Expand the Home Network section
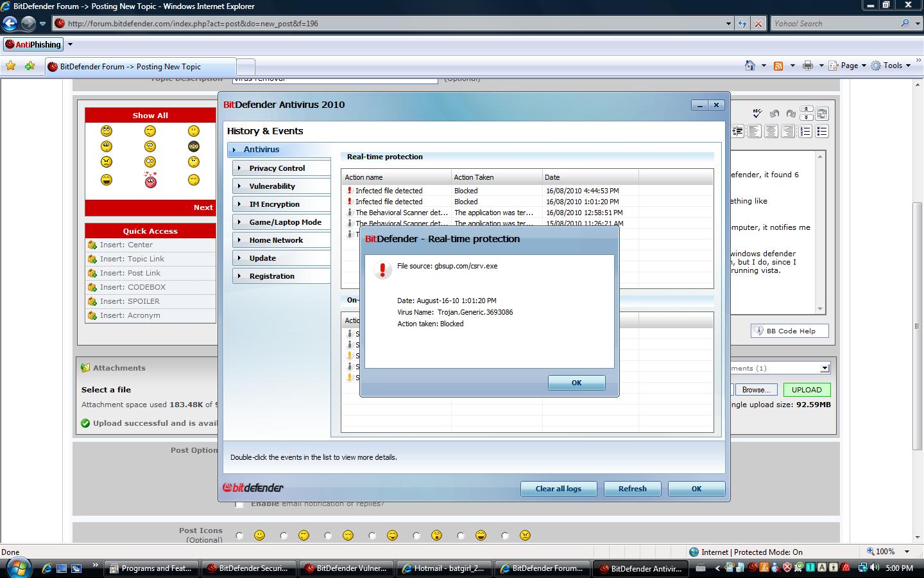The height and width of the screenshot is (578, 924). pos(282,240)
